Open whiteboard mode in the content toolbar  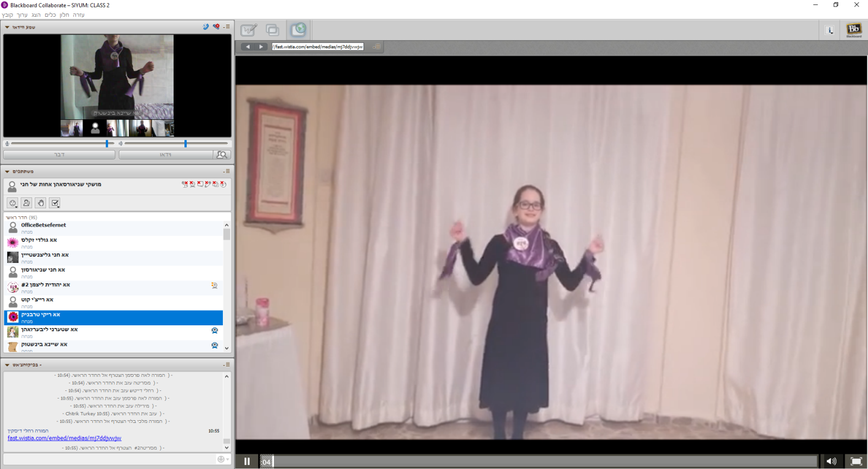pyautogui.click(x=249, y=30)
